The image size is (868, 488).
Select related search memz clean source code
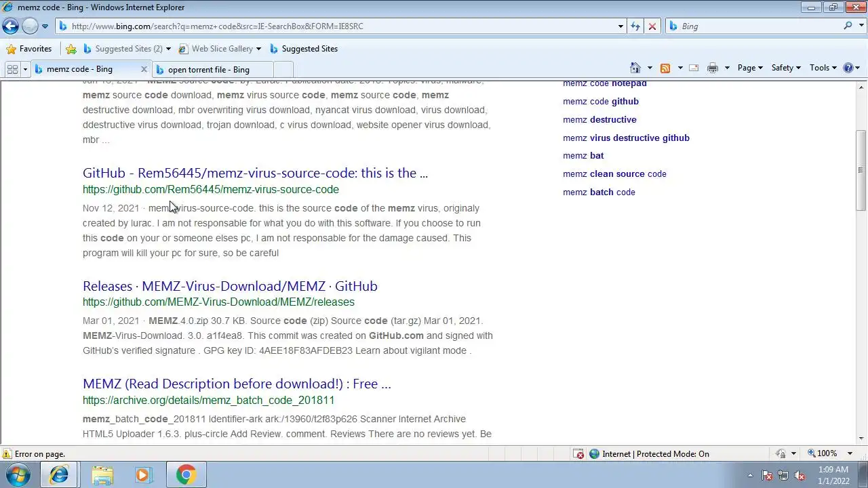tap(614, 174)
